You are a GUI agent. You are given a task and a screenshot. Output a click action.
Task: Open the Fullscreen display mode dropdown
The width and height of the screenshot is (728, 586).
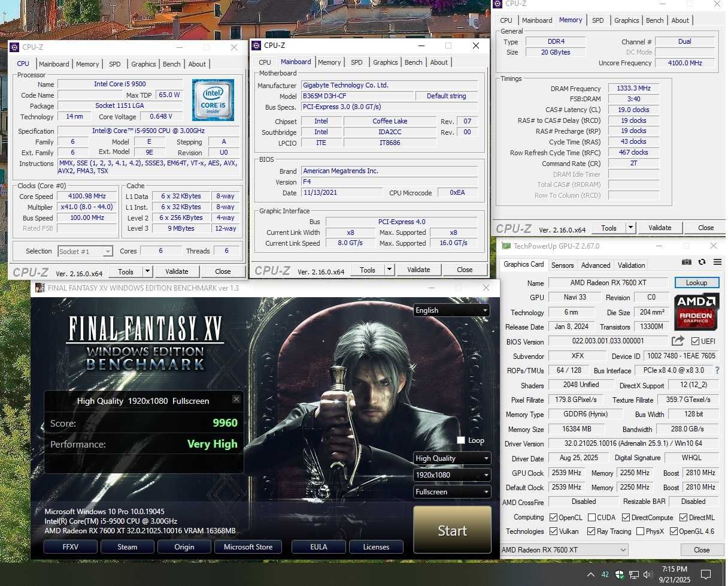point(451,491)
